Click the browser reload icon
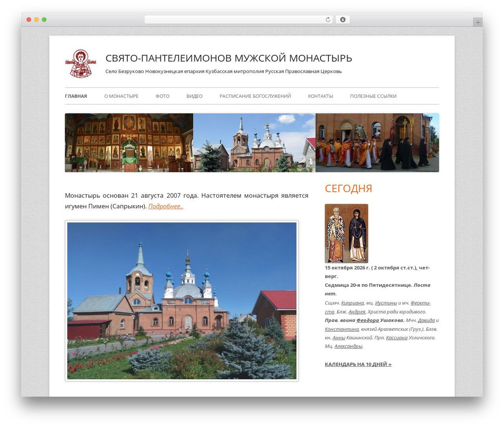504x427 pixels. point(328,20)
